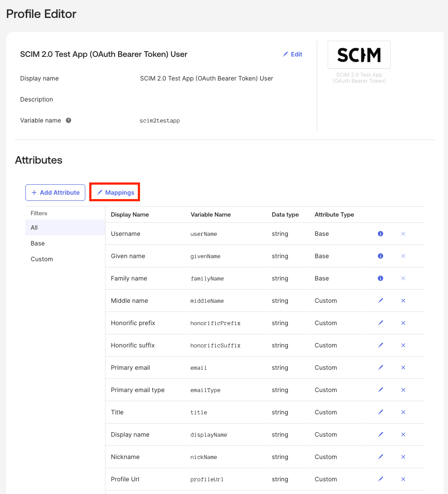Click the Primary email display name cell
This screenshot has height=494, width=448.
(130, 368)
